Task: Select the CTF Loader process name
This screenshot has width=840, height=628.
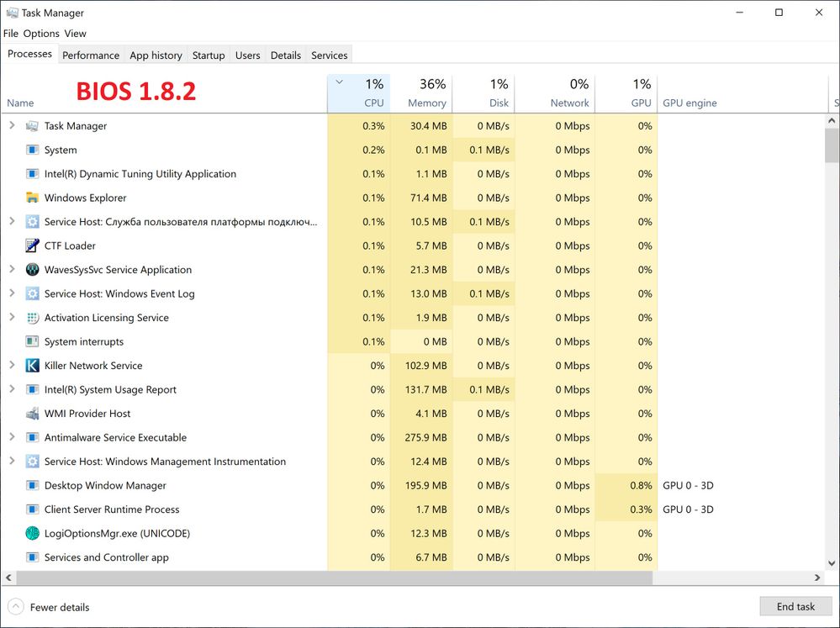Action: [70, 245]
